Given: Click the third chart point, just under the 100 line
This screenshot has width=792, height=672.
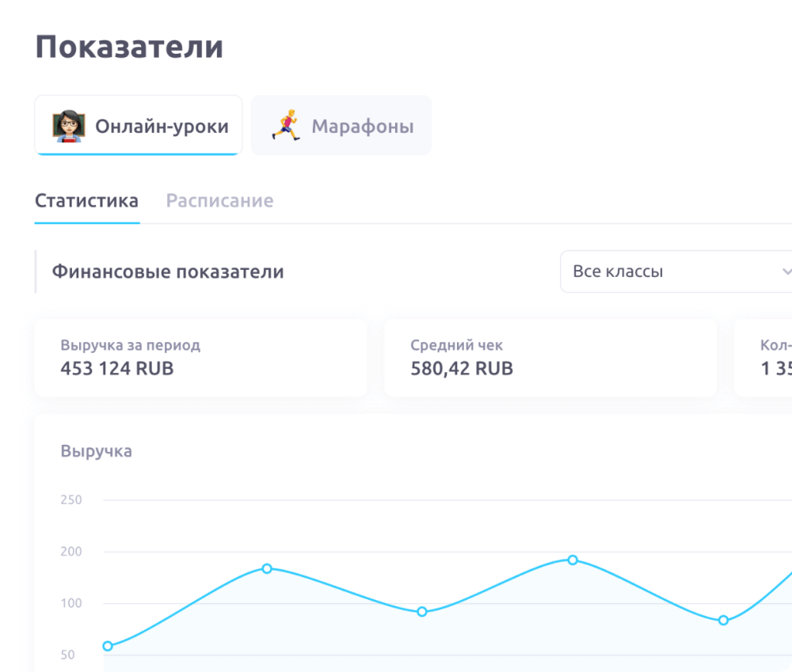Looking at the screenshot, I should pos(422,612).
